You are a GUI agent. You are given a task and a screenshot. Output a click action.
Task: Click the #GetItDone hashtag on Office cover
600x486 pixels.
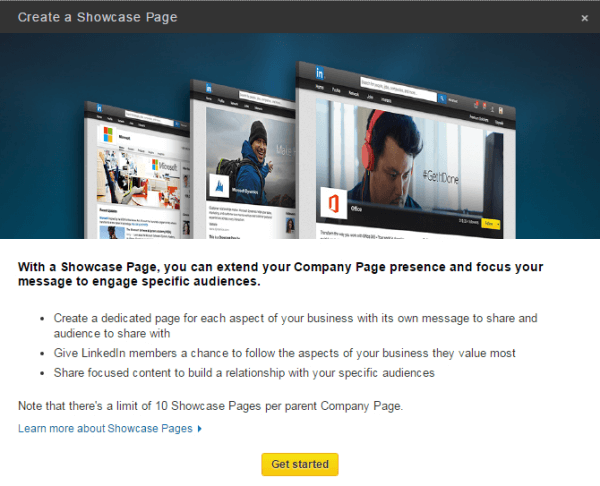point(441,178)
